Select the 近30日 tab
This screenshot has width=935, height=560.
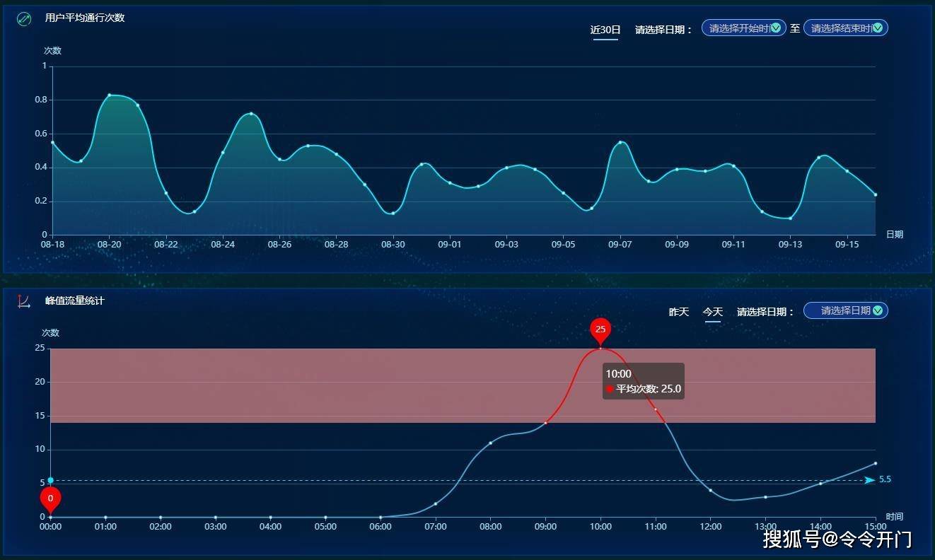(605, 30)
